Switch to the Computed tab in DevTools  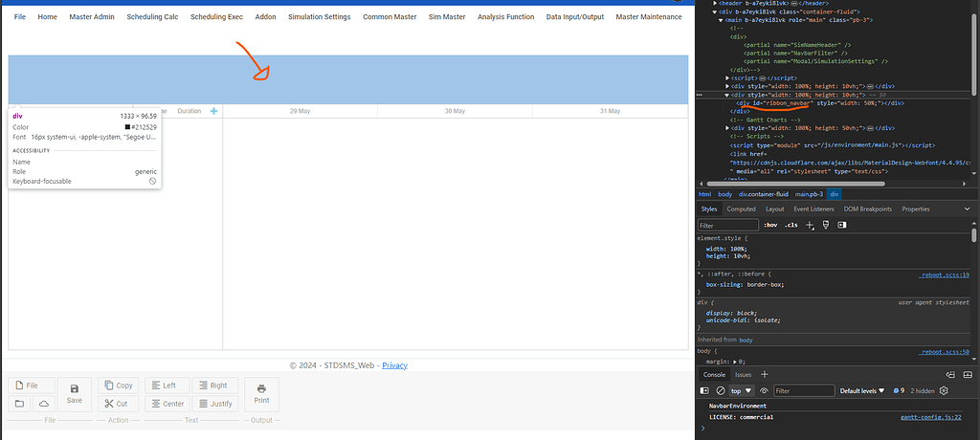[741, 209]
